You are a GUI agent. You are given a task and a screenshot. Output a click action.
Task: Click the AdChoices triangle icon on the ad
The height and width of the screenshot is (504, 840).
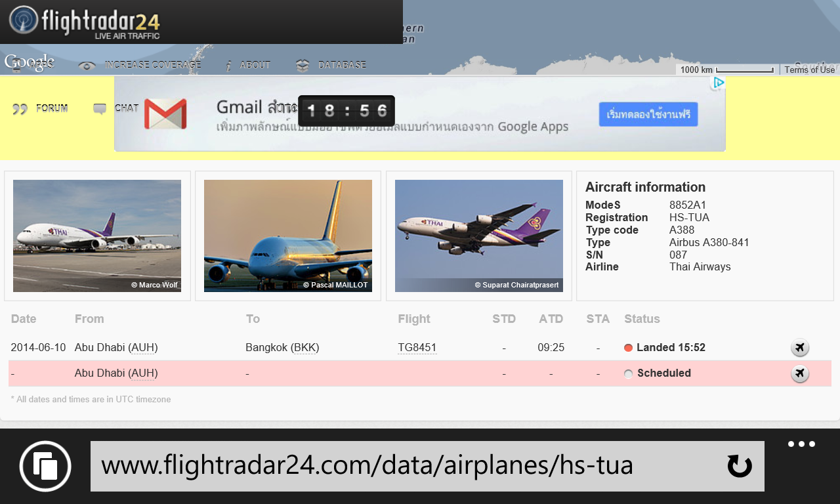pyautogui.click(x=718, y=83)
